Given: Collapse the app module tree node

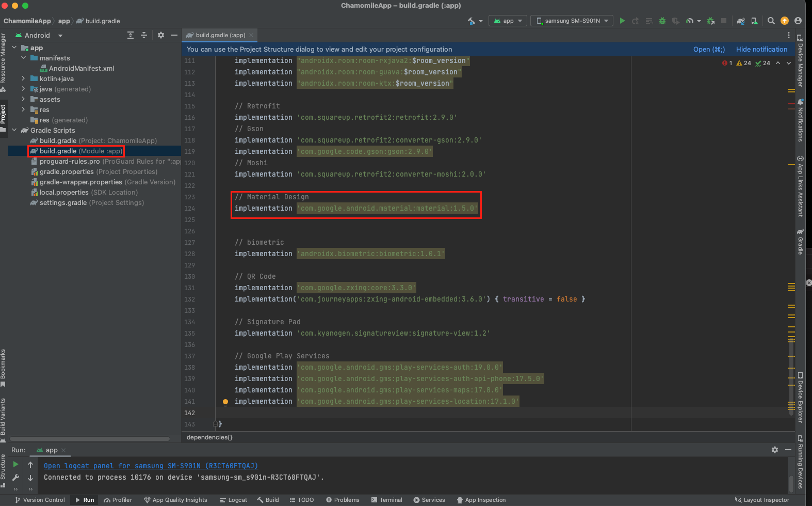Looking at the screenshot, I should (14, 48).
